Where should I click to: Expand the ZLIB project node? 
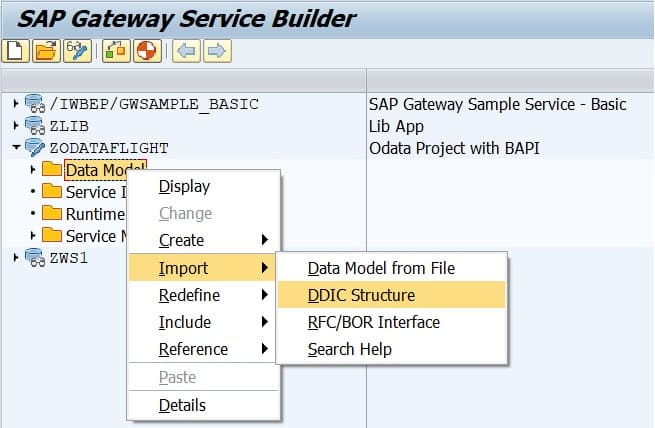pyautogui.click(x=16, y=126)
